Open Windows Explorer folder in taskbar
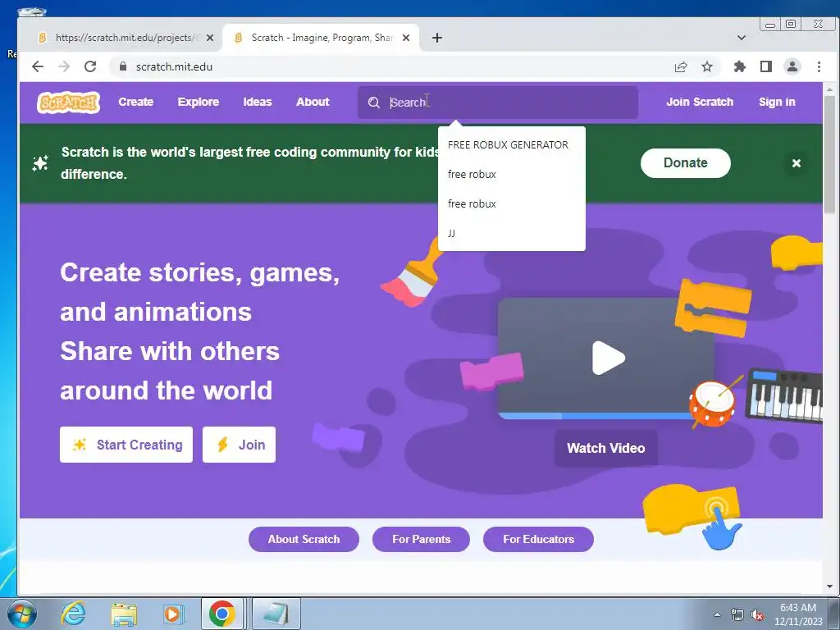Screen dimensions: 840x630 pos(123,614)
